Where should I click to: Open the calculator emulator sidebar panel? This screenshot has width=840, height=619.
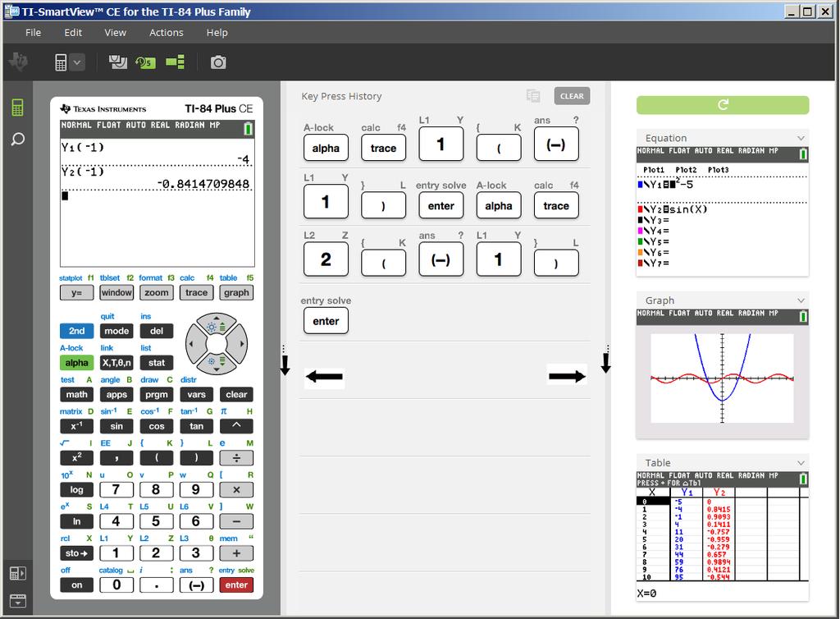(17, 108)
